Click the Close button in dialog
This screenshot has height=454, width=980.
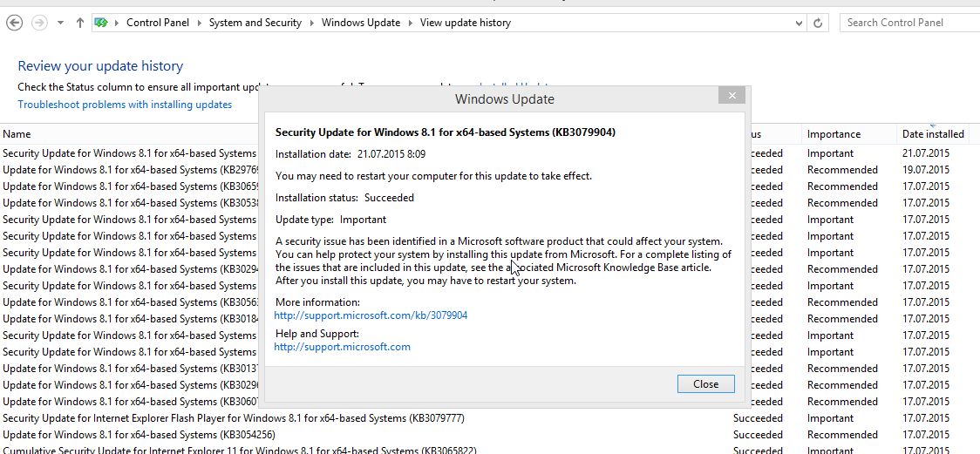point(705,384)
